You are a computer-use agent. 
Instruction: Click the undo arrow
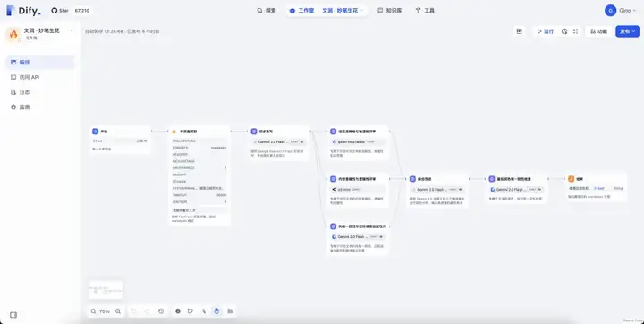tap(133, 311)
